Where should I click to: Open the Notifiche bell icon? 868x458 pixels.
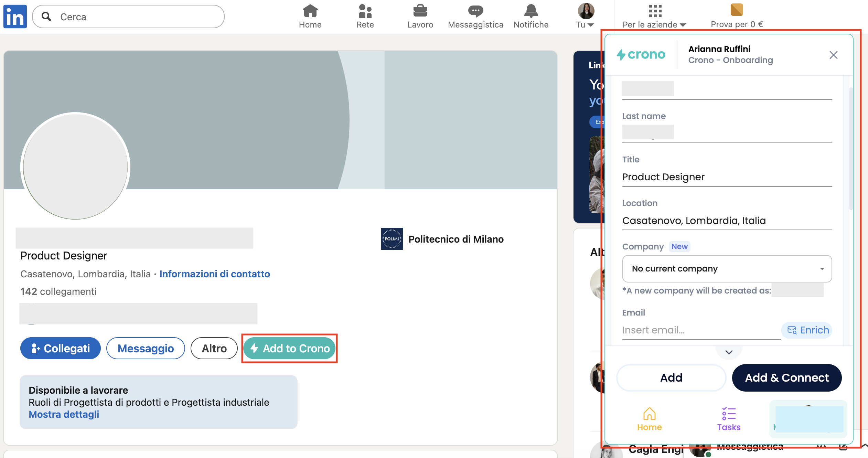click(x=531, y=11)
